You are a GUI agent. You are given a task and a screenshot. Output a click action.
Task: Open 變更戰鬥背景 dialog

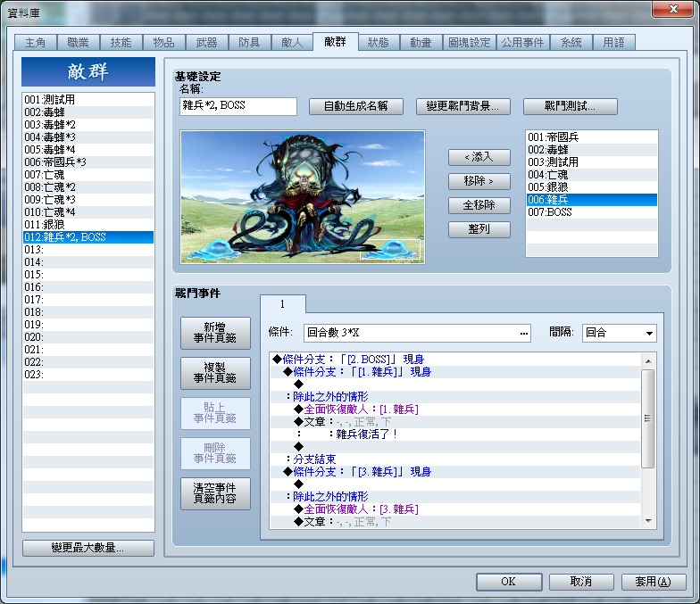tap(462, 106)
